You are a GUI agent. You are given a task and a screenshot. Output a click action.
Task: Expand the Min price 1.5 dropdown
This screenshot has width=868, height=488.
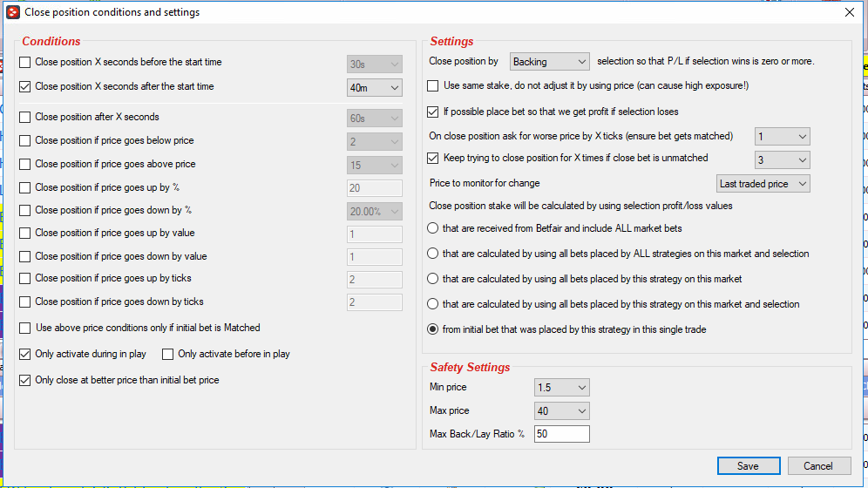coord(561,387)
